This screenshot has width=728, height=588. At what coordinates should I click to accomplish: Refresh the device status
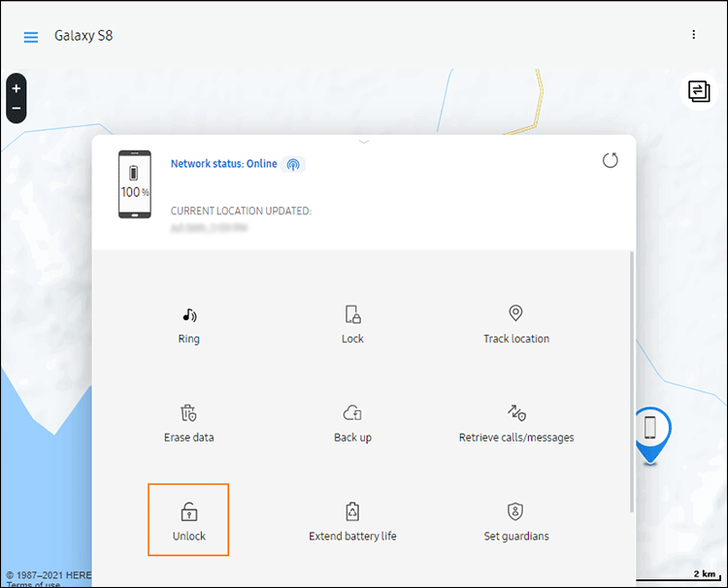click(611, 160)
